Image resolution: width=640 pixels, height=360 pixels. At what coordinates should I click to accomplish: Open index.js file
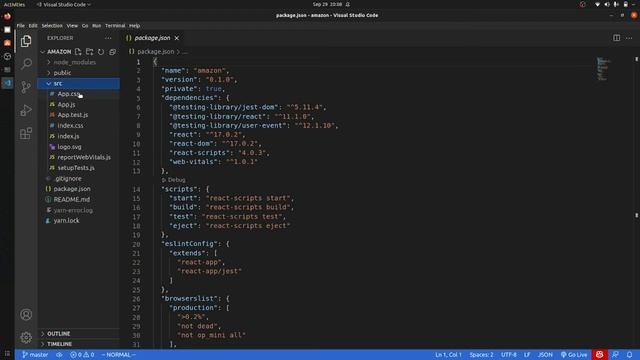[68, 136]
